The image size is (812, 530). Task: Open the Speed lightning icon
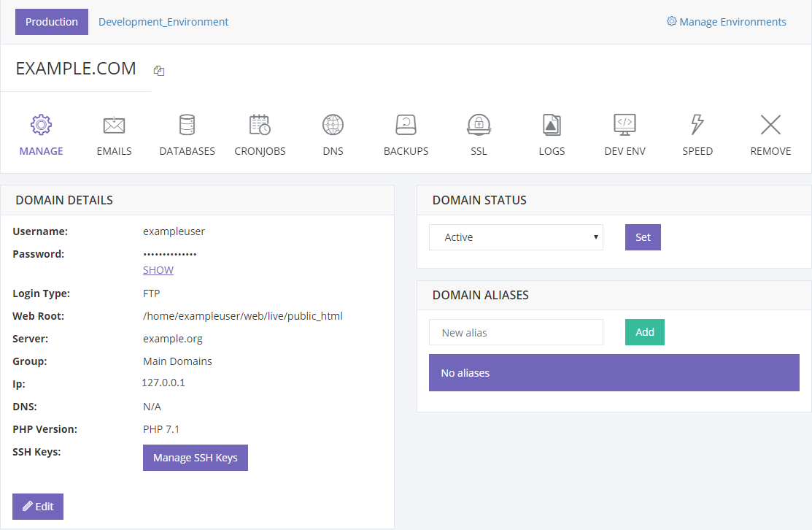(x=697, y=126)
